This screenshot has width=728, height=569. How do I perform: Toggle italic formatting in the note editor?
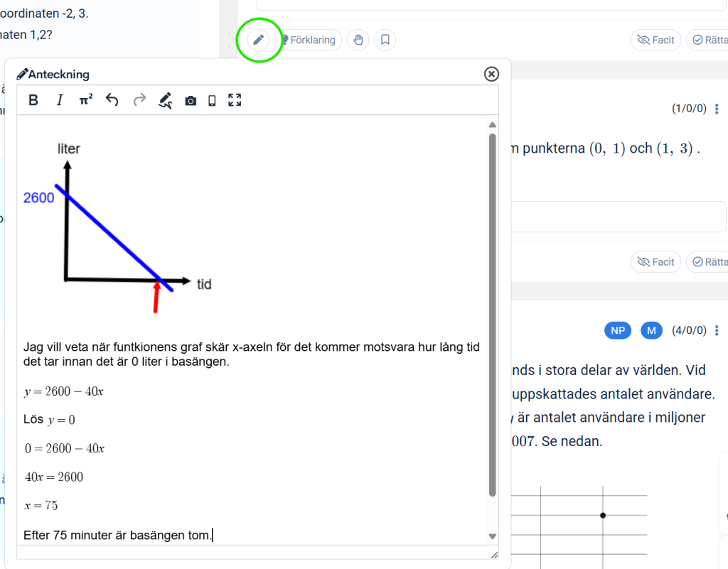coord(60,100)
